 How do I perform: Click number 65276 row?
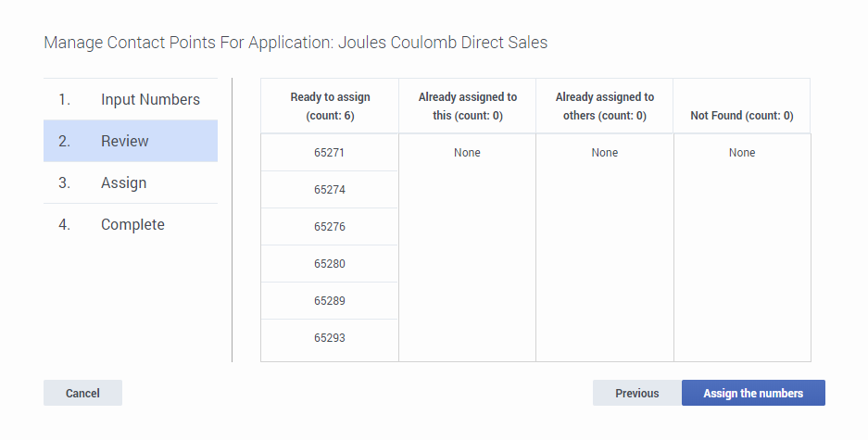click(x=329, y=227)
